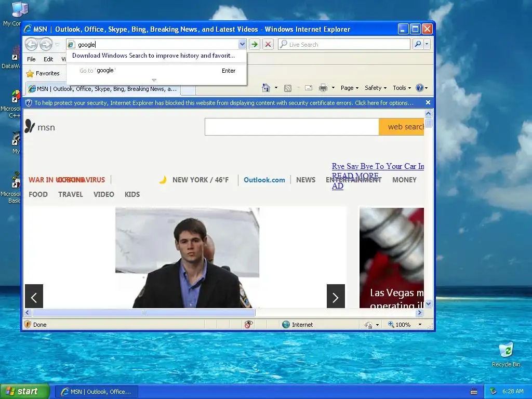Click the MSN web search text field
Screen dimensions: 532x399
click(292, 127)
